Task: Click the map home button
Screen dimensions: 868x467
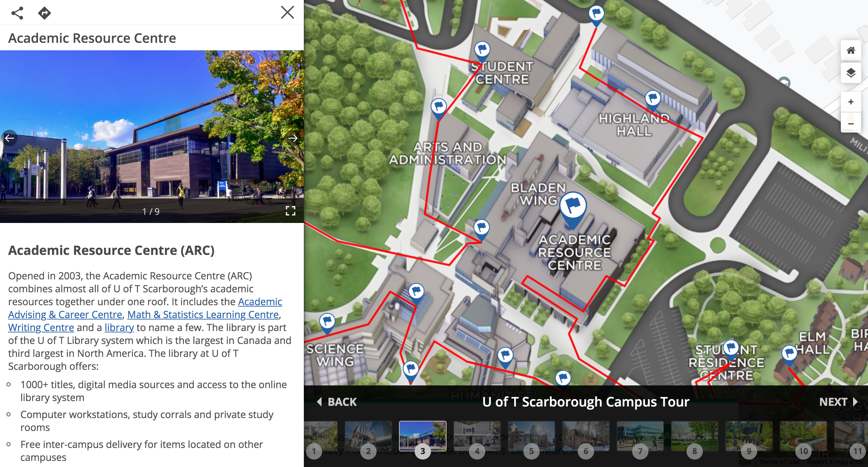Action: (x=851, y=51)
